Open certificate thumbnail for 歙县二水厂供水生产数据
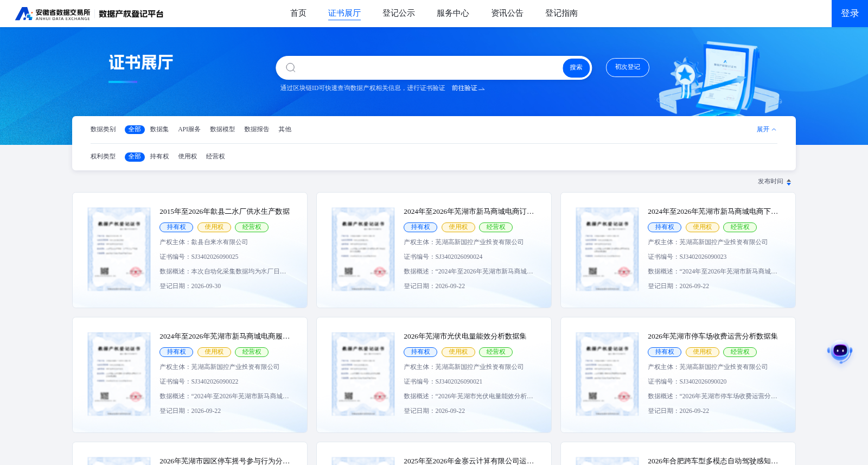This screenshot has height=465, width=868. 119,249
